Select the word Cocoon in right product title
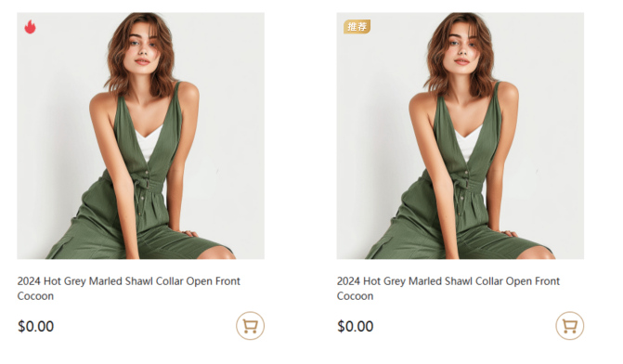 click(355, 296)
